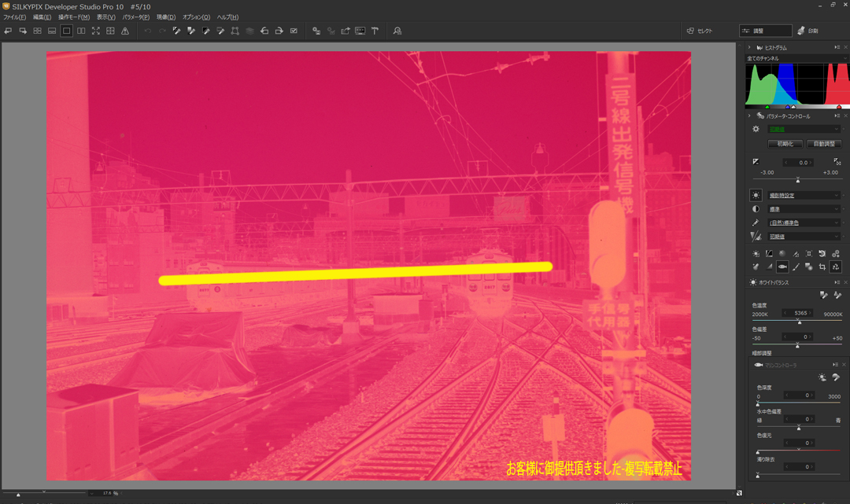Switch to thumbnail grid view
Image resolution: width=850 pixels, height=504 pixels.
(x=38, y=31)
